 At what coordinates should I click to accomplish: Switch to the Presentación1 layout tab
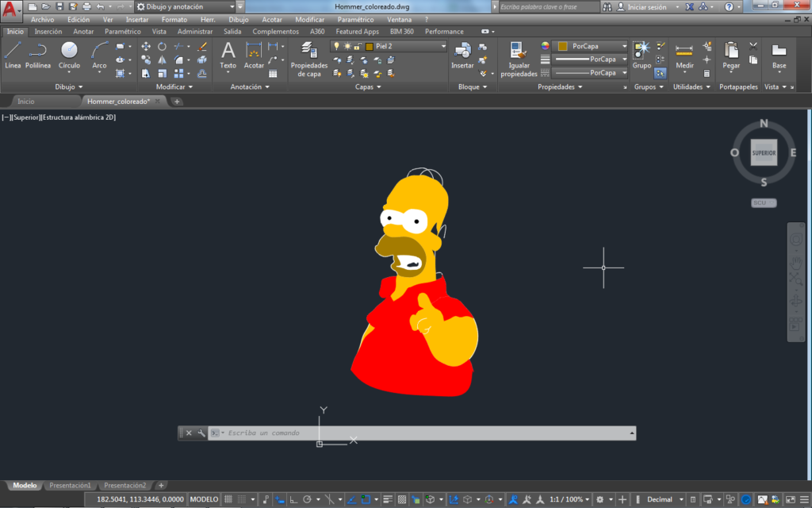click(x=70, y=485)
